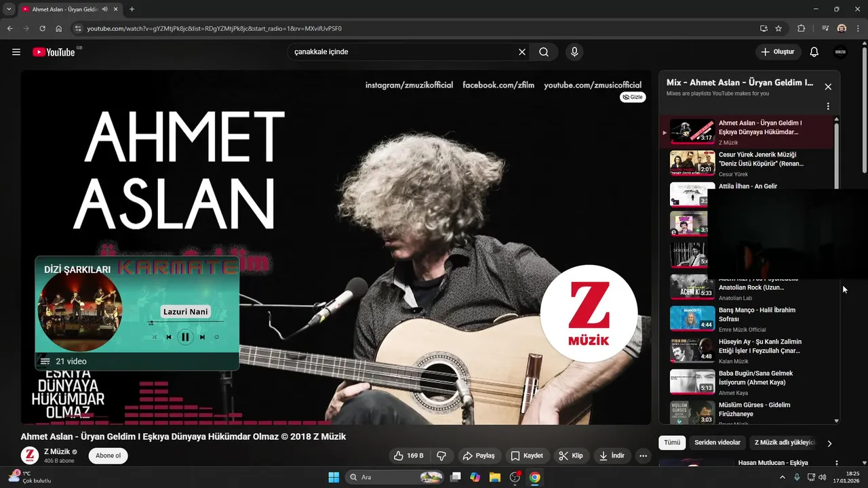The image size is (868, 488).
Task: Close the Mix playlist panel
Action: click(828, 87)
